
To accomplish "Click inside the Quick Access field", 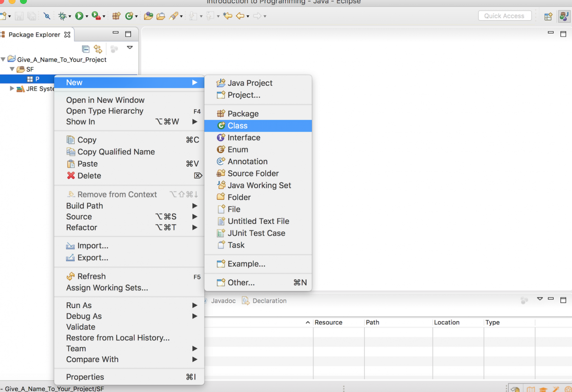I will 505,15.
